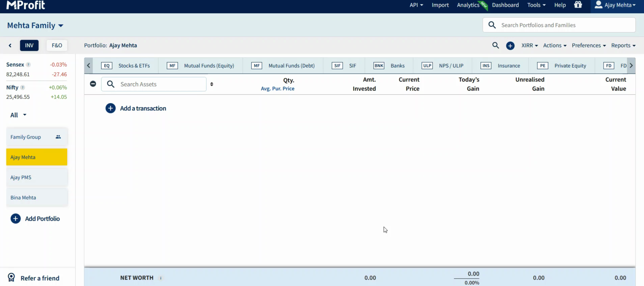Select the Stocks & ETFs tab
644x286 pixels.
coord(126,66)
